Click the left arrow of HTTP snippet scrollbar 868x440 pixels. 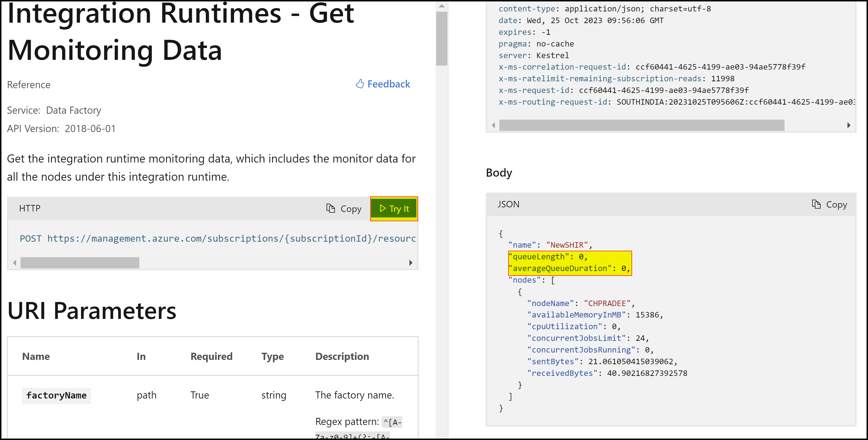(x=15, y=263)
